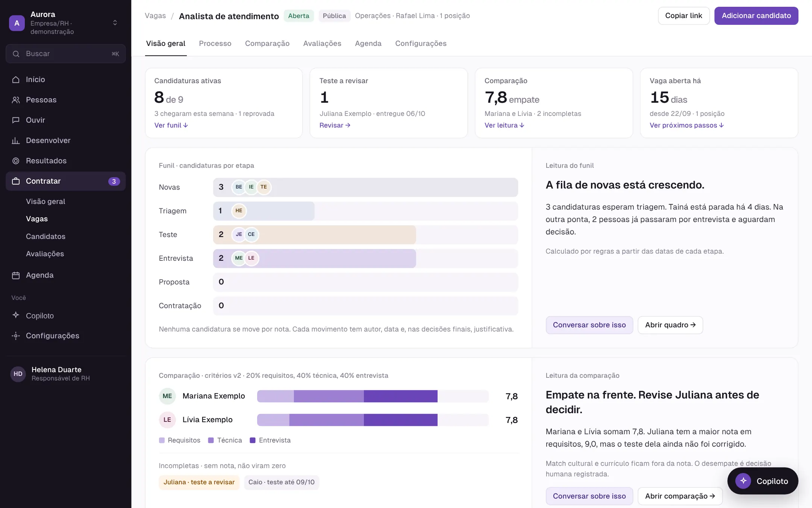812x508 pixels.
Task: Click the sidebar Configurações gear icon
Action: 16,336
